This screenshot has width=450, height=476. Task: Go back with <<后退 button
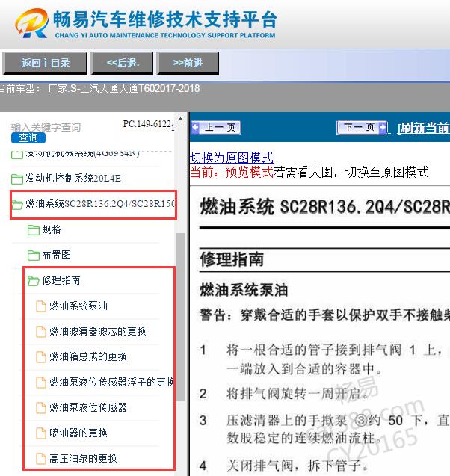122,63
